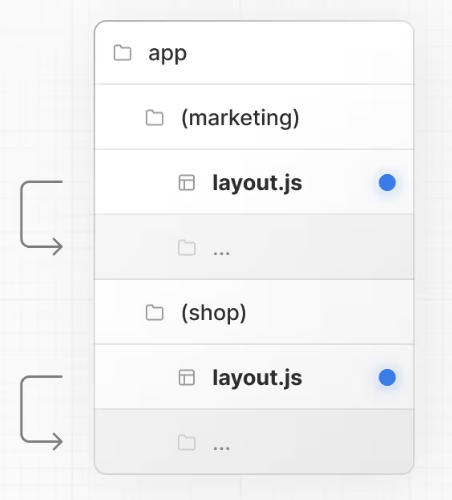
Task: Click the (shop) folder icon
Action: coord(155,313)
